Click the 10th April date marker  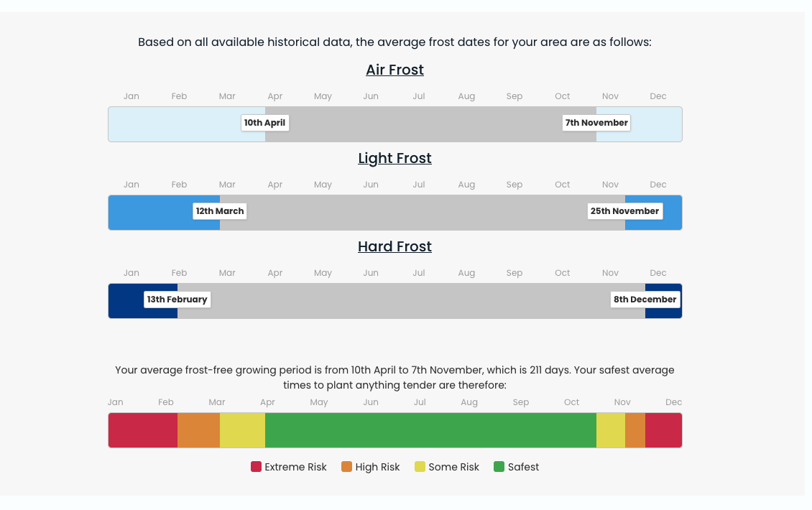coord(264,123)
